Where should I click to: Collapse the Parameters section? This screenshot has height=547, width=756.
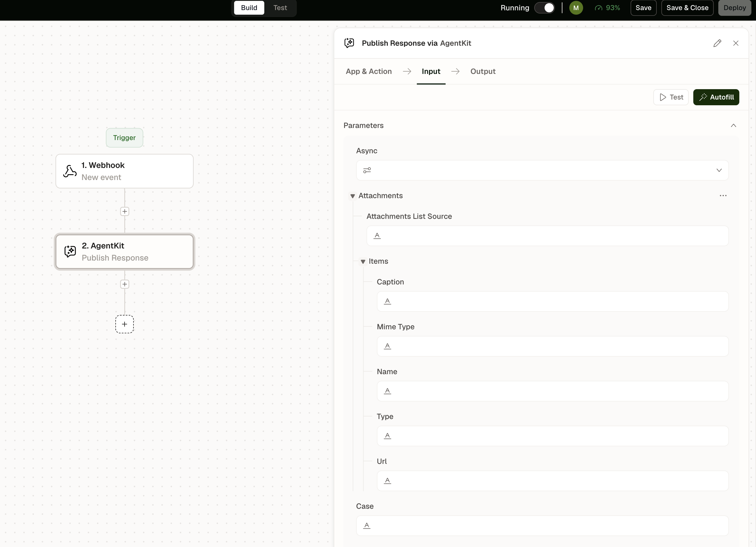(733, 126)
